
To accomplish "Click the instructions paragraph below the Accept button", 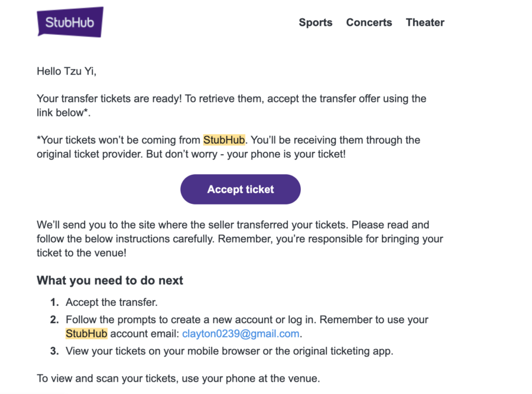I will [x=236, y=237].
